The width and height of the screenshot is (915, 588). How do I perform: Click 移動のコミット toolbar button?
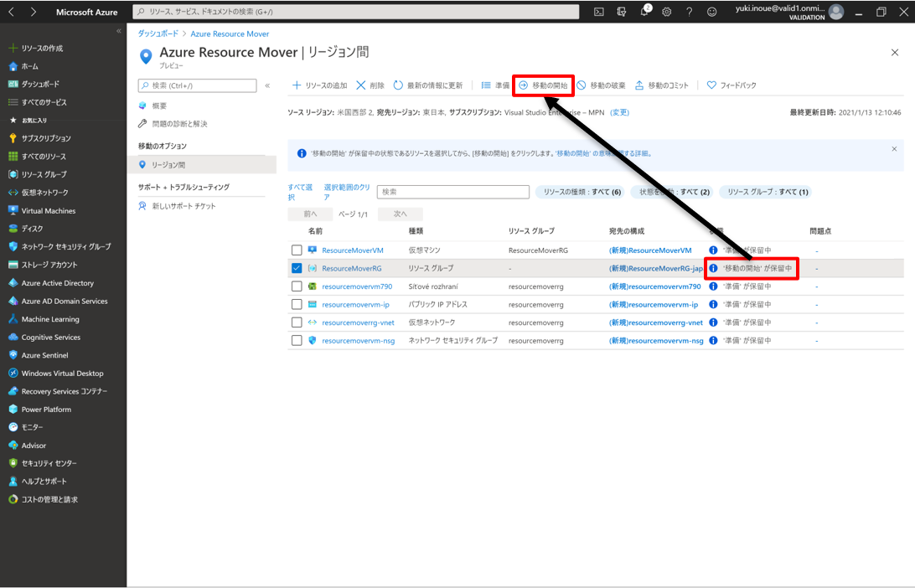(x=662, y=85)
